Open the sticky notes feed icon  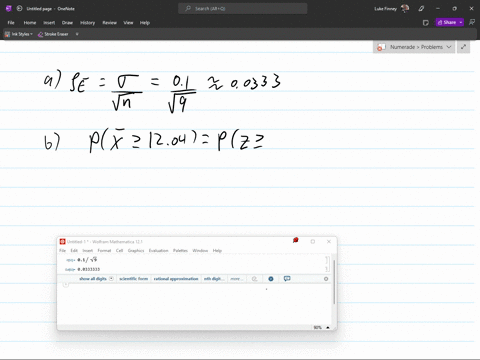[425, 23]
